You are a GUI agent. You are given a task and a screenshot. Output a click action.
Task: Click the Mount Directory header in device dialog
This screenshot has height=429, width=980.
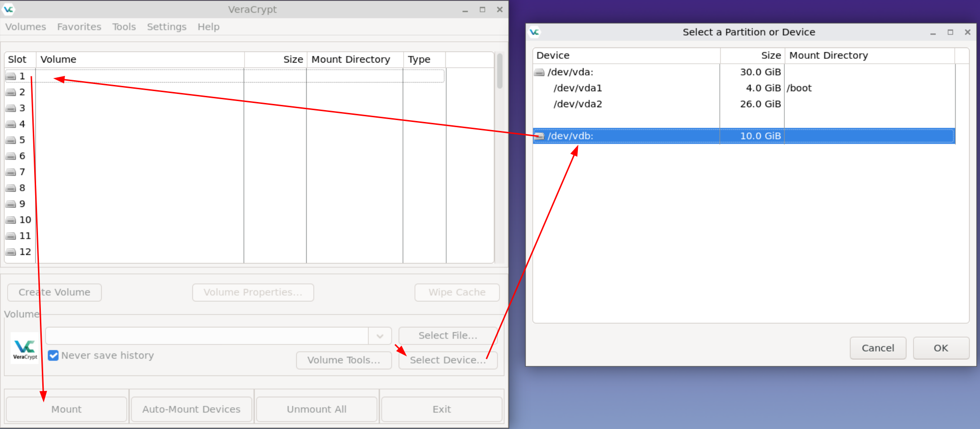pyautogui.click(x=870, y=56)
